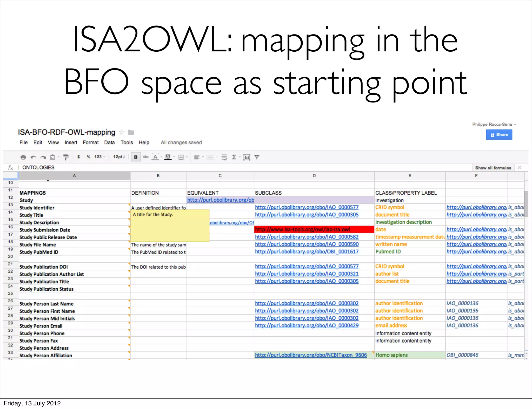Click the blue Share button

pos(499,135)
